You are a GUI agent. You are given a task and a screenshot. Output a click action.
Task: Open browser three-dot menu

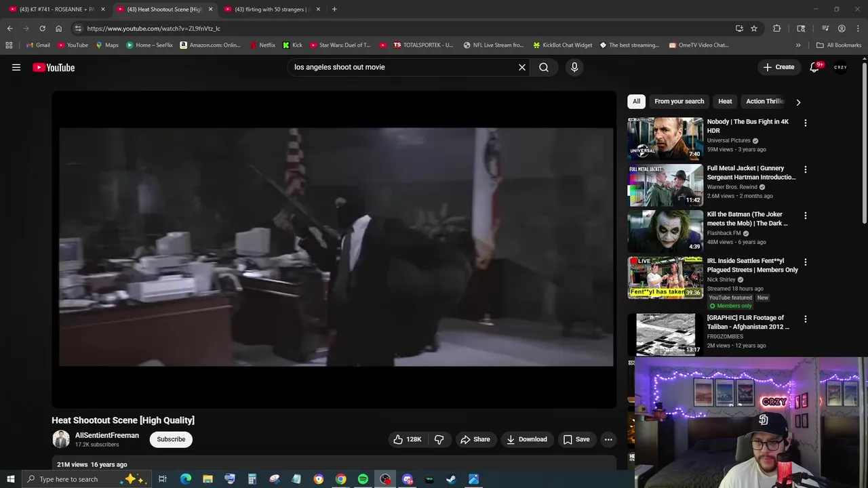click(x=858, y=28)
